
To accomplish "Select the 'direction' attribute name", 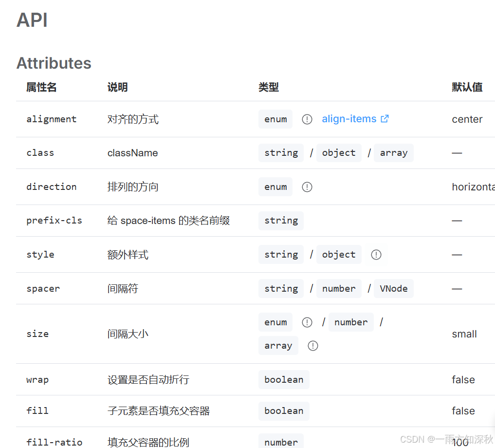I will [x=52, y=187].
